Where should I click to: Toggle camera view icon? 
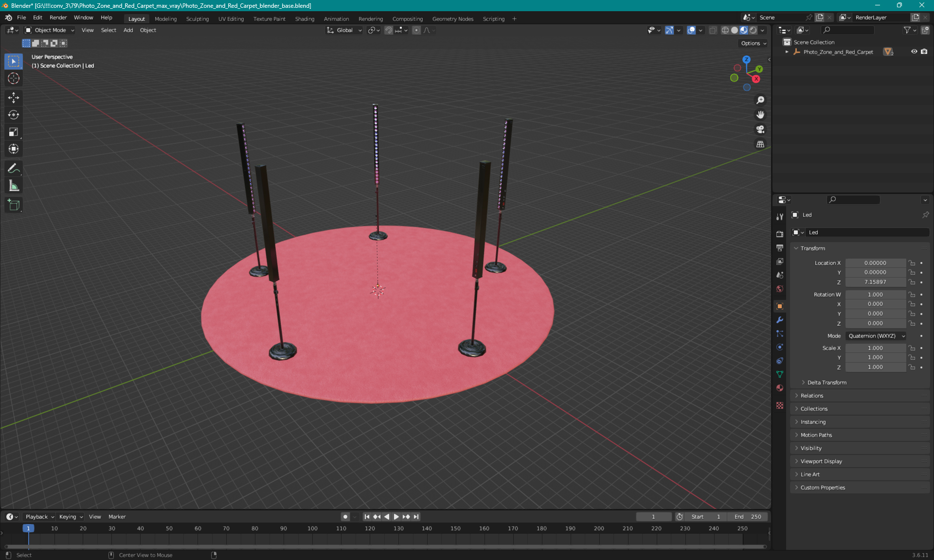click(760, 129)
